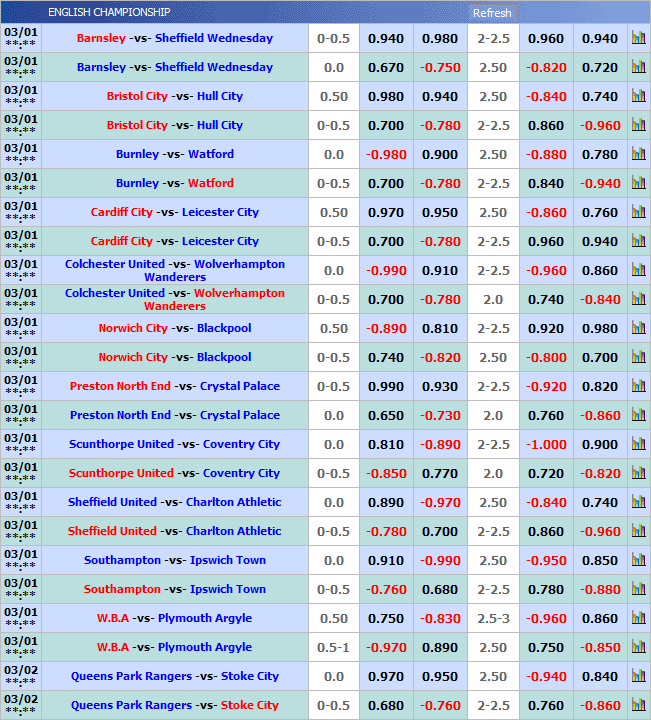Open chart icon for Norwich City 0.50 handicap row
Viewport: 651px width, 720px height.
pyautogui.click(x=638, y=329)
